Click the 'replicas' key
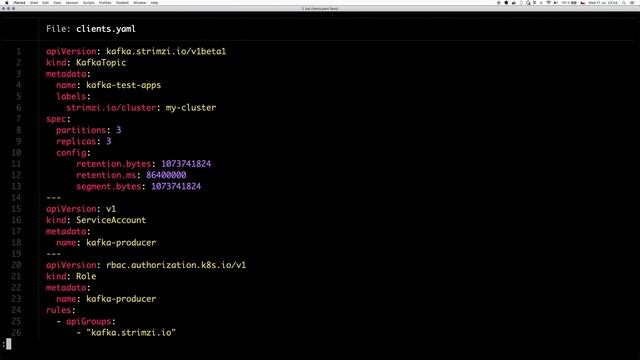Image resolution: width=640 pixels, height=360 pixels. [76, 142]
